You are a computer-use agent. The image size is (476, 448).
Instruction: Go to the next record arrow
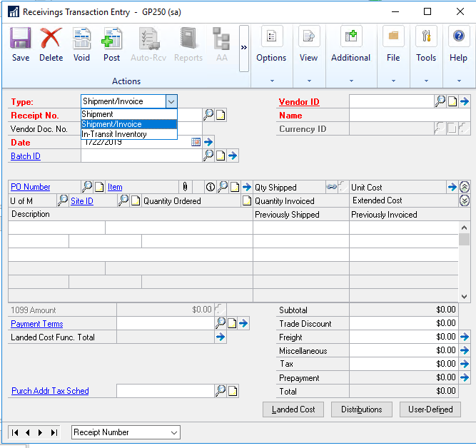(x=40, y=432)
